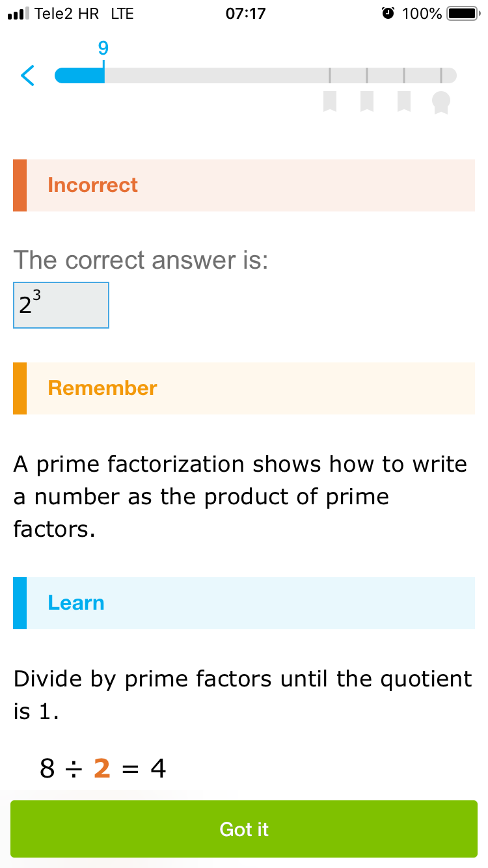Tap the unfilled gray part of progress bar
Viewport: 488px width, 868px height.
point(280,75)
